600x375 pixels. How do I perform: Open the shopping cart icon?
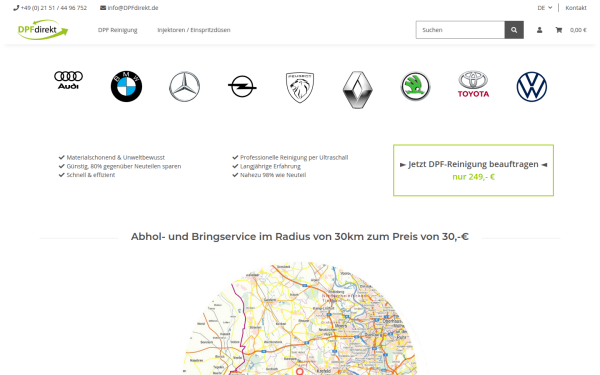[559, 30]
